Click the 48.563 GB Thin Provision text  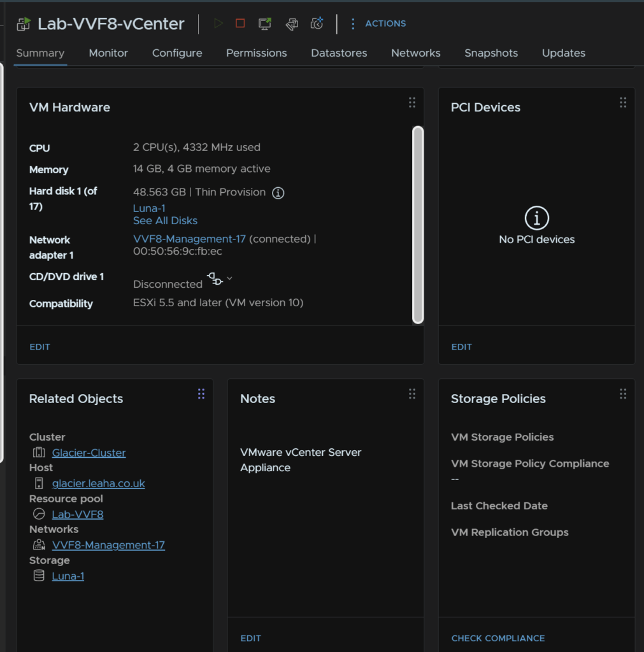[x=199, y=192]
